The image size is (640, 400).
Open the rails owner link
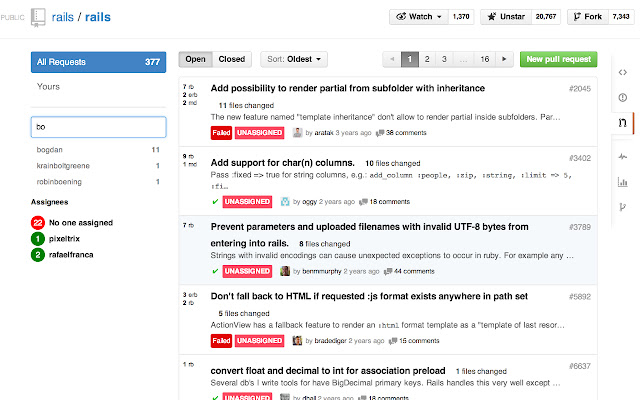(x=62, y=17)
